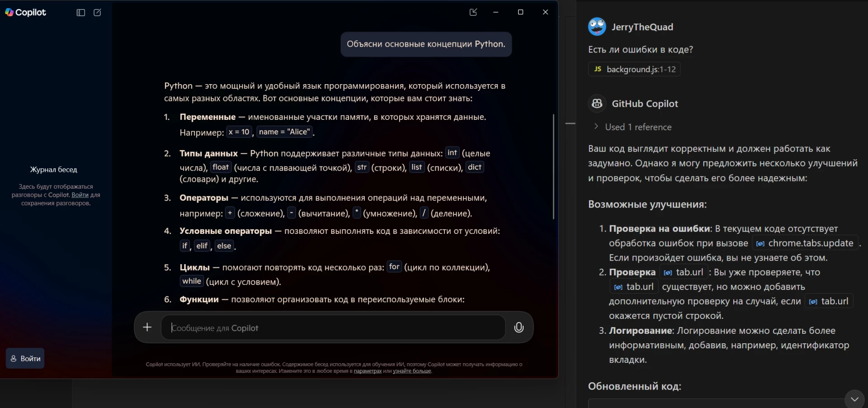Start a new chat with compose icon
868x408 pixels.
point(97,13)
